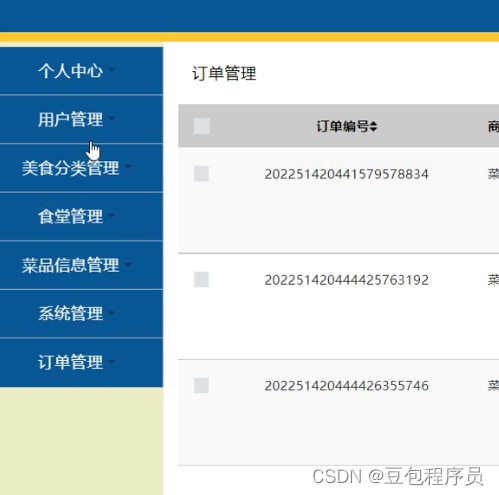Click the 订单编号 column header text

coord(343,126)
